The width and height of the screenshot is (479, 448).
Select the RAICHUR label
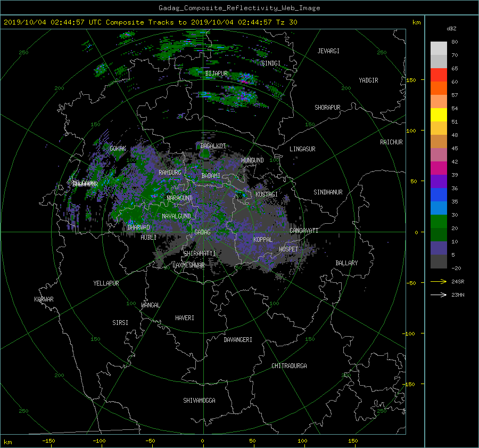pos(391,142)
